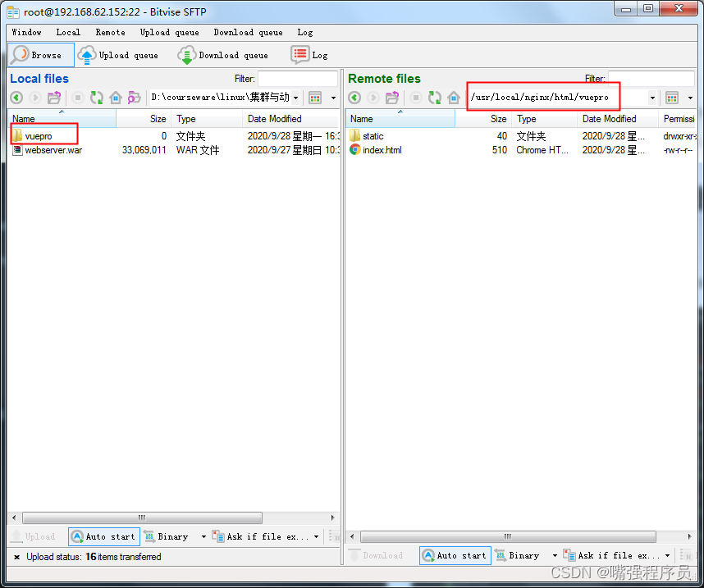Go to home folder in Remote files

454,98
